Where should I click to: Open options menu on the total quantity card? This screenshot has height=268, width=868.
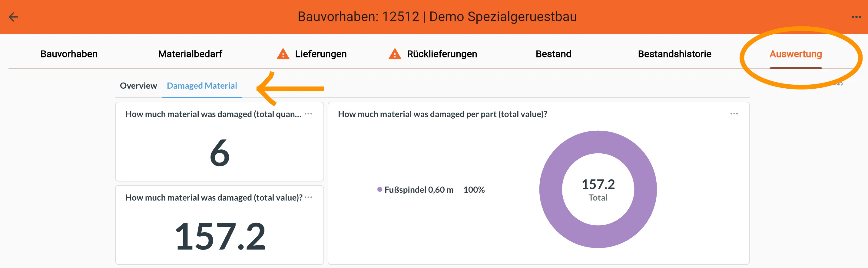click(x=308, y=114)
